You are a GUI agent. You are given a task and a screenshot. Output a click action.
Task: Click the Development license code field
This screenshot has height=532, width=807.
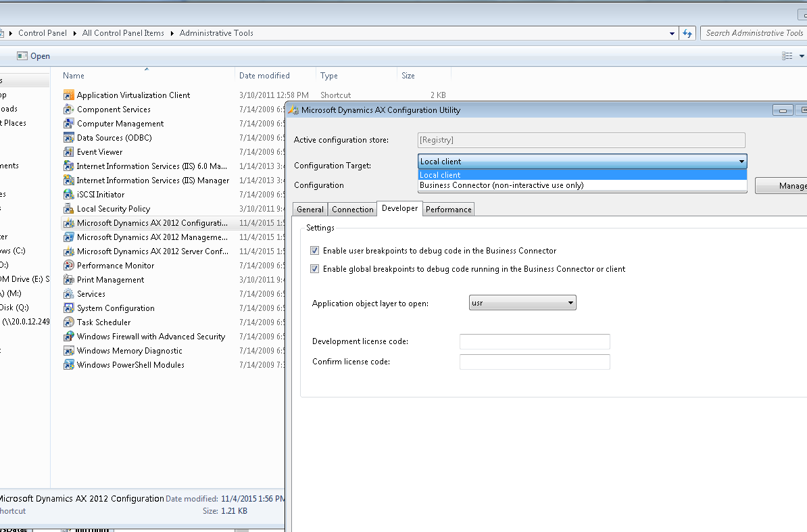[535, 341]
